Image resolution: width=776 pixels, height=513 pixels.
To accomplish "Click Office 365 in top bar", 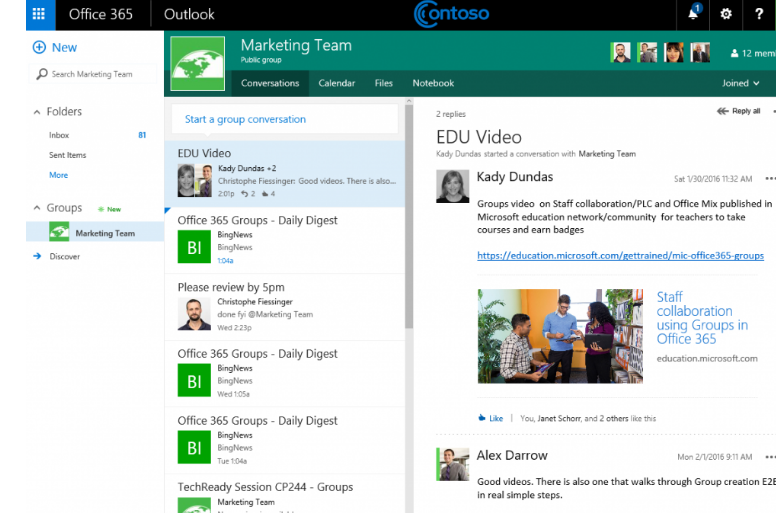I will pyautogui.click(x=101, y=14).
